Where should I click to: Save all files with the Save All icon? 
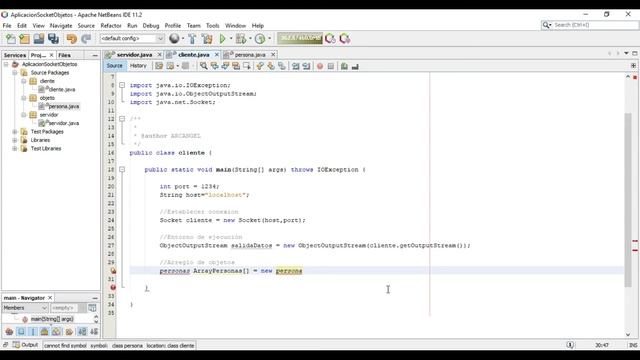pos(53,39)
